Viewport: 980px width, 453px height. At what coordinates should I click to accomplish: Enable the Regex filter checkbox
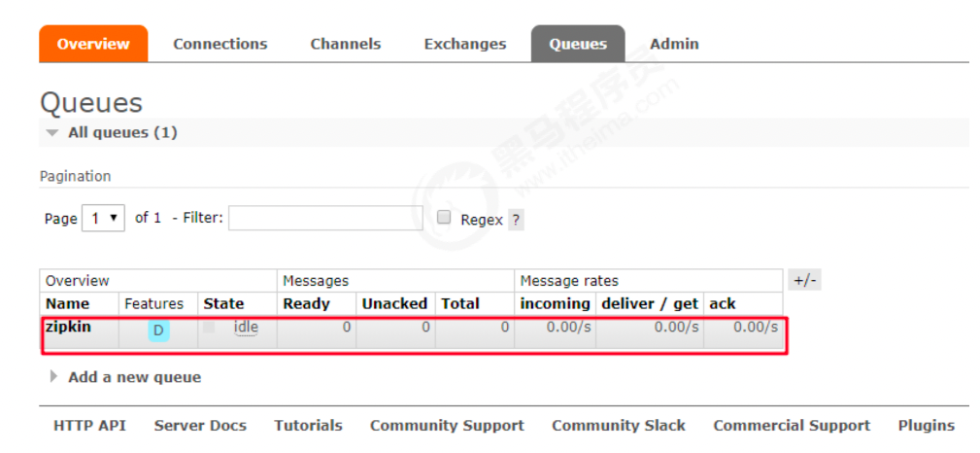click(x=444, y=218)
